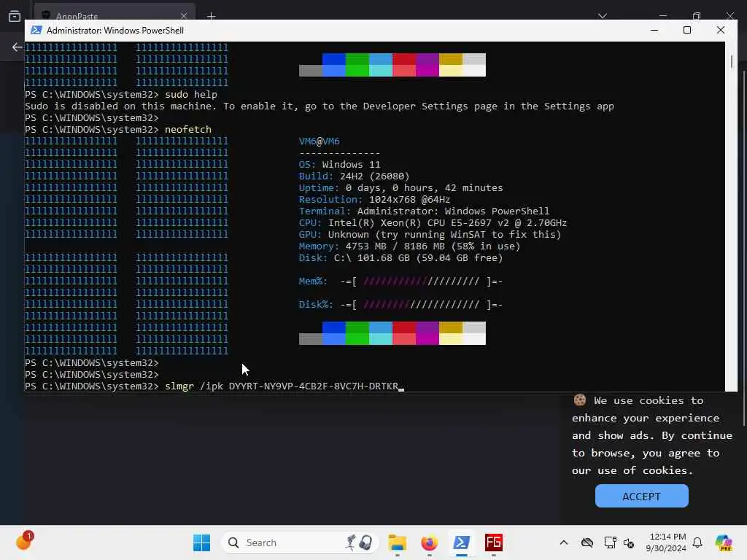Accept the cookies notice
The height and width of the screenshot is (560, 747).
(641, 496)
